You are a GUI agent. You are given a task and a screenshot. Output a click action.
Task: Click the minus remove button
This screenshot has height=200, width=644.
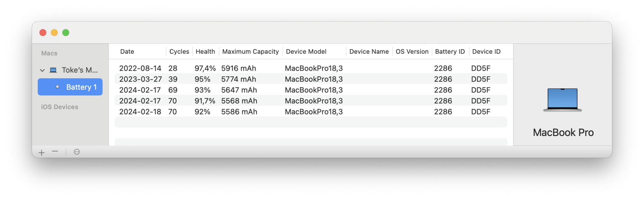[x=55, y=151]
